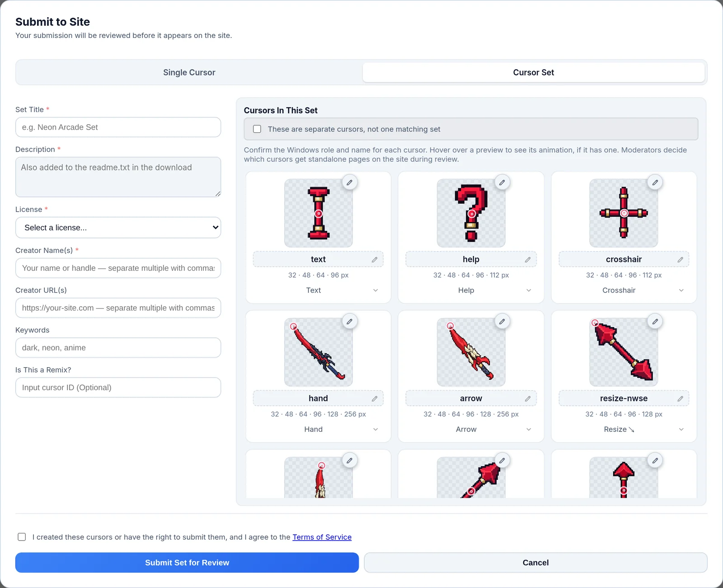Edit image of the hand cursor preview
723x588 pixels.
tap(349, 322)
